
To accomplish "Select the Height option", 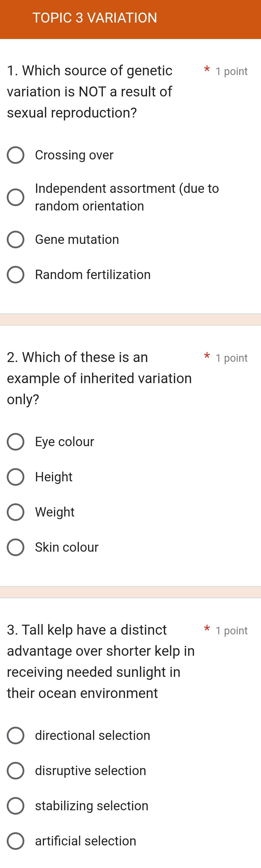I will [16, 477].
